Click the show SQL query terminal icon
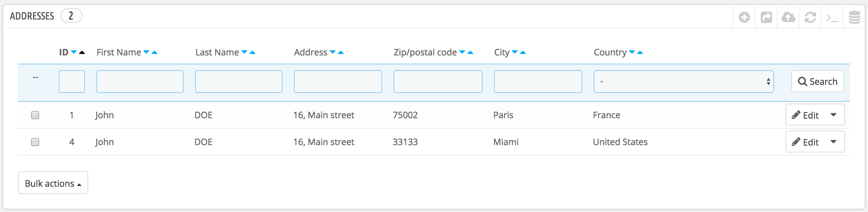868x212 pixels. [832, 18]
